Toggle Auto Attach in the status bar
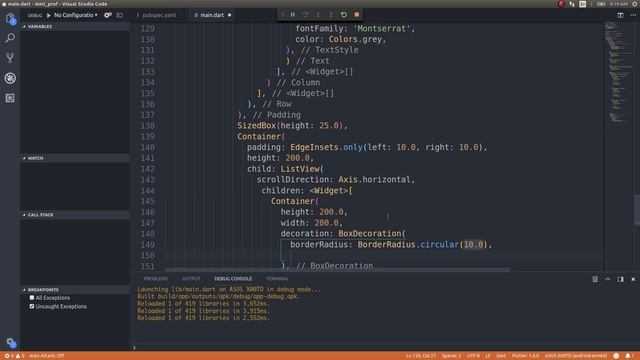 [47, 356]
